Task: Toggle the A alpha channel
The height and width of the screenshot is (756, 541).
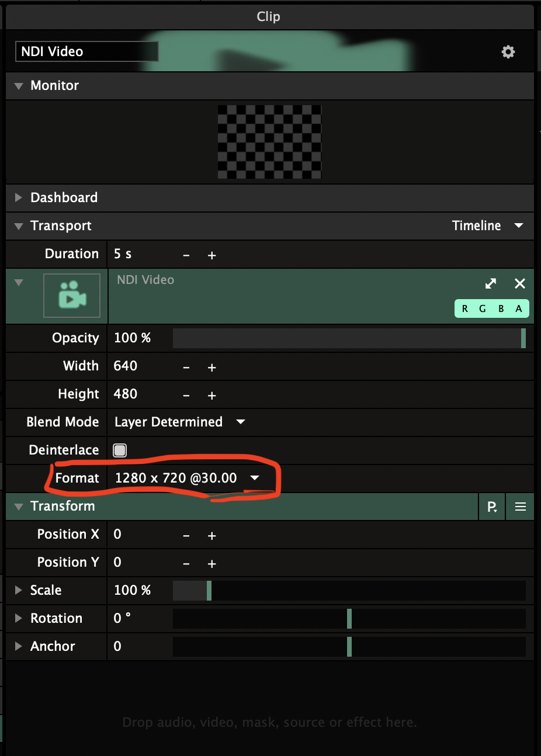Action: (519, 308)
